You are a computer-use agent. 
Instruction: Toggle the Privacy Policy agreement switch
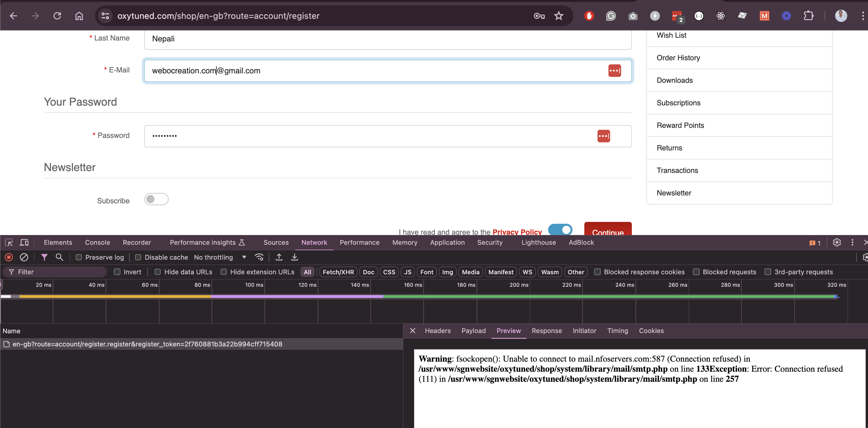[560, 230]
